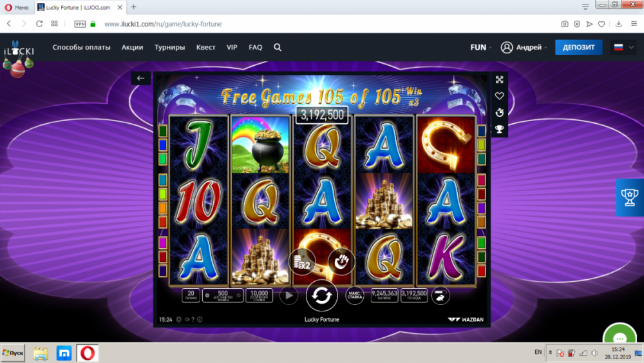Open the trophy icon beside the game
This screenshot has height=363, width=644.
click(500, 130)
